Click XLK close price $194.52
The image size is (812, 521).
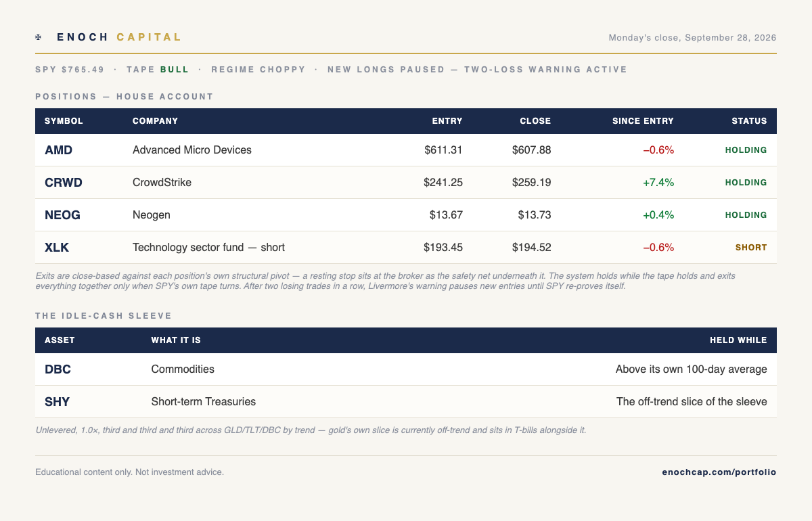(532, 248)
